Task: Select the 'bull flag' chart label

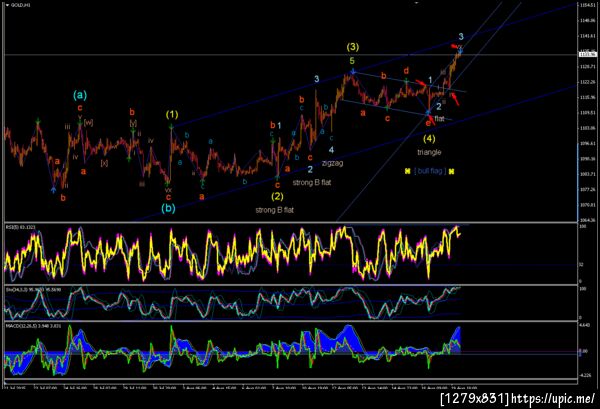Action: [430, 171]
